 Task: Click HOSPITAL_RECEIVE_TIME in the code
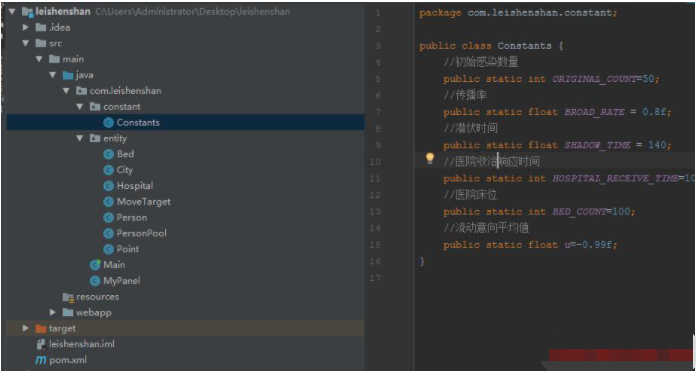tap(615, 178)
